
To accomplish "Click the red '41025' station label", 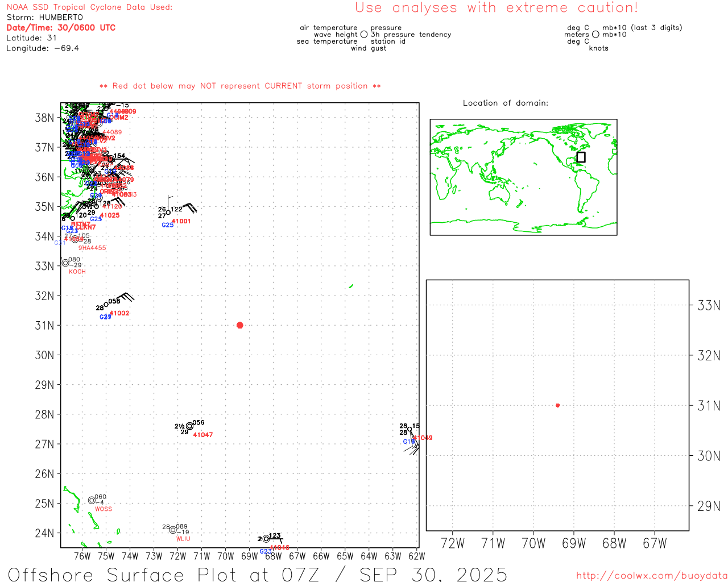I will [x=110, y=215].
